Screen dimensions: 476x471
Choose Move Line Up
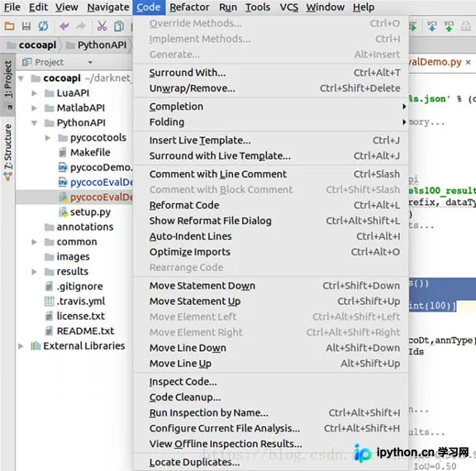point(270,364)
